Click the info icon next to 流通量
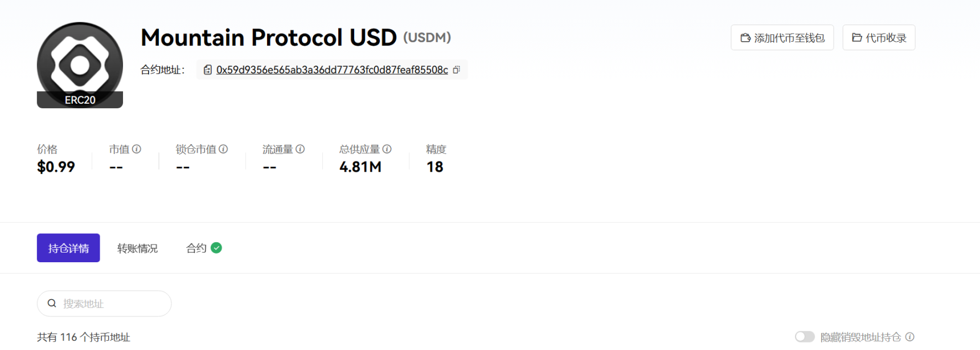This screenshot has height=350, width=980. 300,149
